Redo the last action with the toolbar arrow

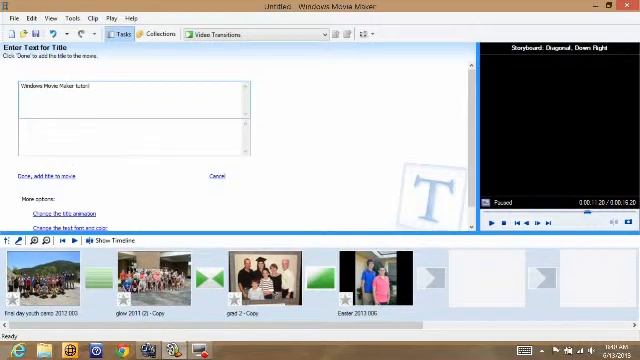[81, 34]
